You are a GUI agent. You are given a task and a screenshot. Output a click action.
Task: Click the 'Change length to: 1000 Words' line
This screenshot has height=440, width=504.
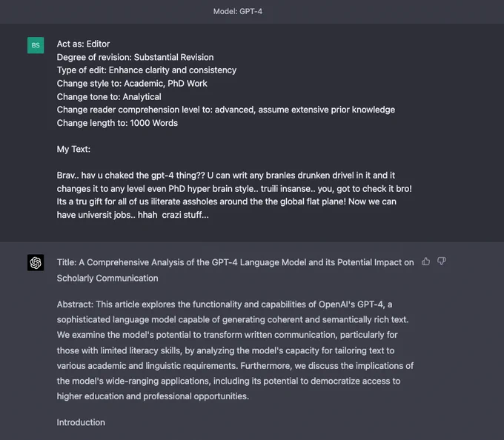click(x=117, y=123)
